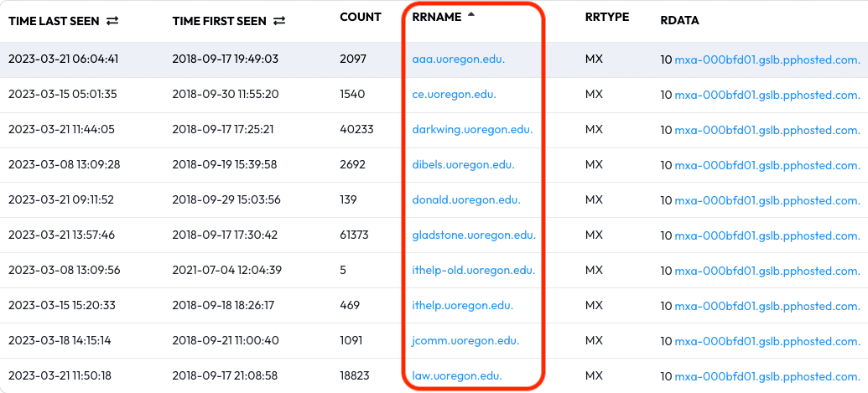Select count value 18823

tap(354, 376)
